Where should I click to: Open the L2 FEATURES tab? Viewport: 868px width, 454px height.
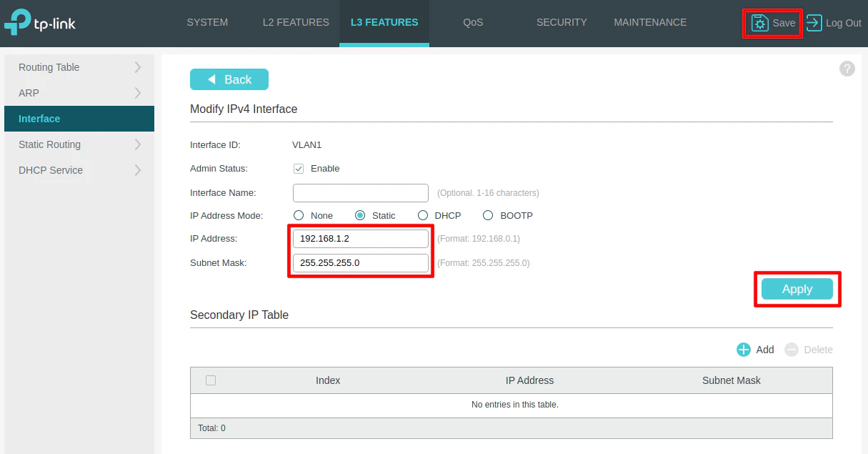point(296,22)
